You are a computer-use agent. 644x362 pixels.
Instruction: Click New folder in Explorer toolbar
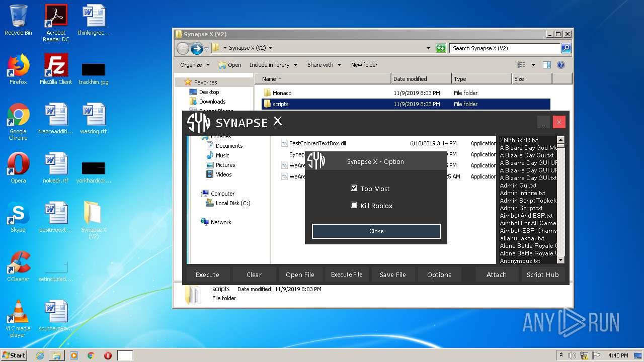point(364,65)
